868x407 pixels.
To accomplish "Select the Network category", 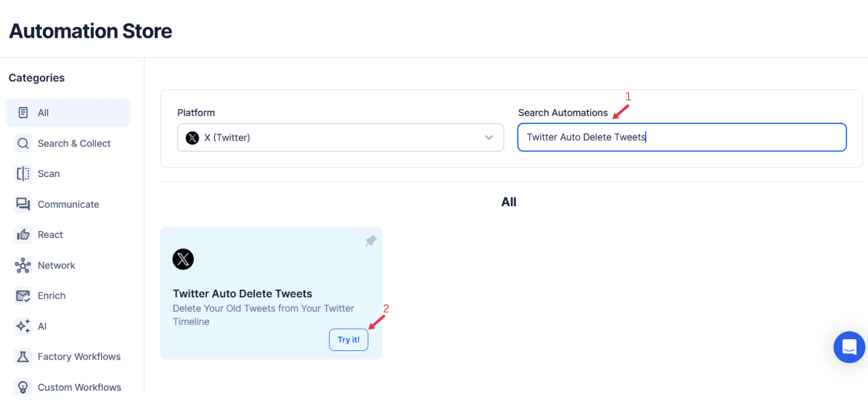I will tap(56, 265).
